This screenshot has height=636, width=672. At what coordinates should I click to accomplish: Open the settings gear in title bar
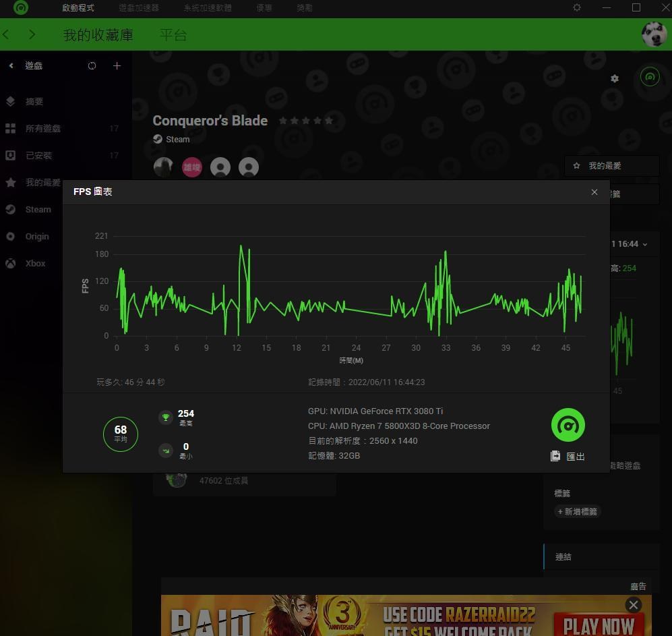577,8
